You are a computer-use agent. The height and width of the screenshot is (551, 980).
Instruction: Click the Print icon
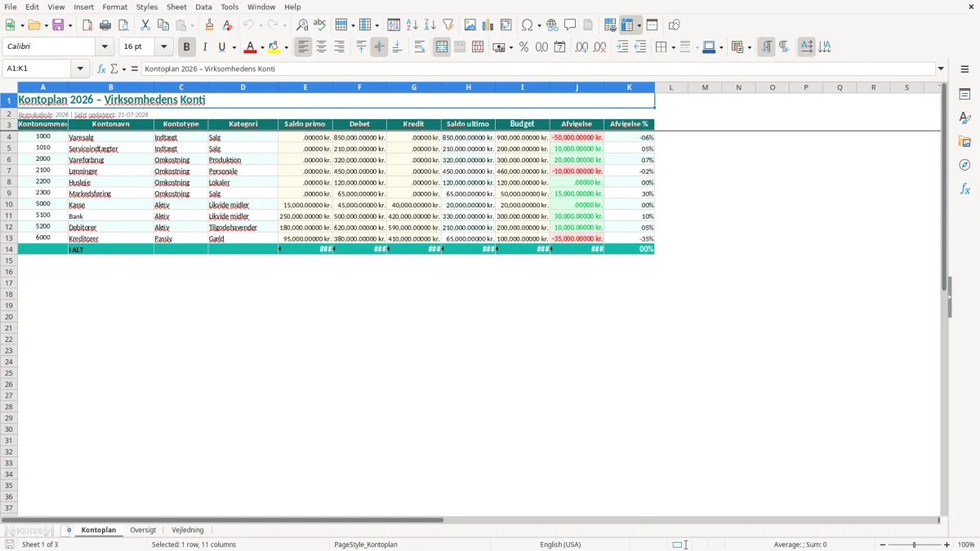pyautogui.click(x=105, y=25)
